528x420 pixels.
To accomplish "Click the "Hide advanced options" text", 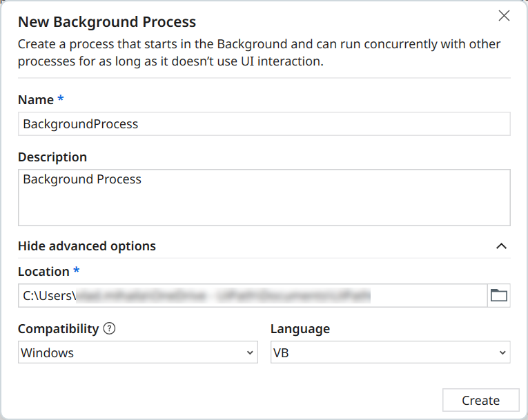I will (x=87, y=246).
